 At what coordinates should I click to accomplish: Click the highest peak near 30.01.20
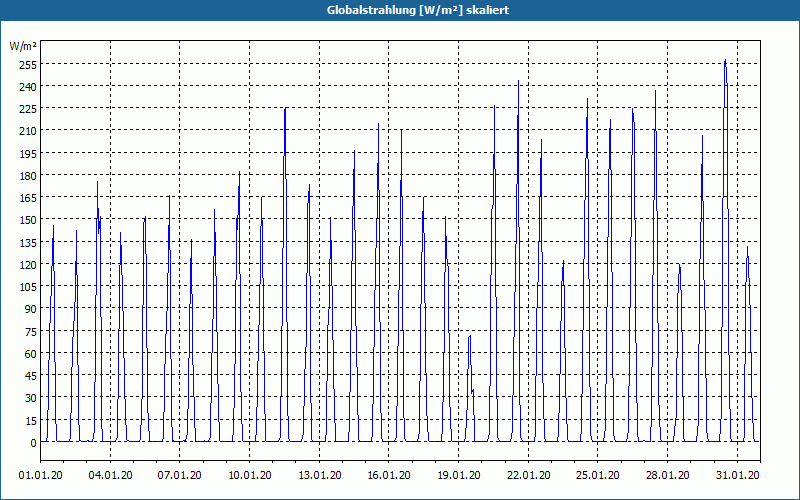[725, 61]
